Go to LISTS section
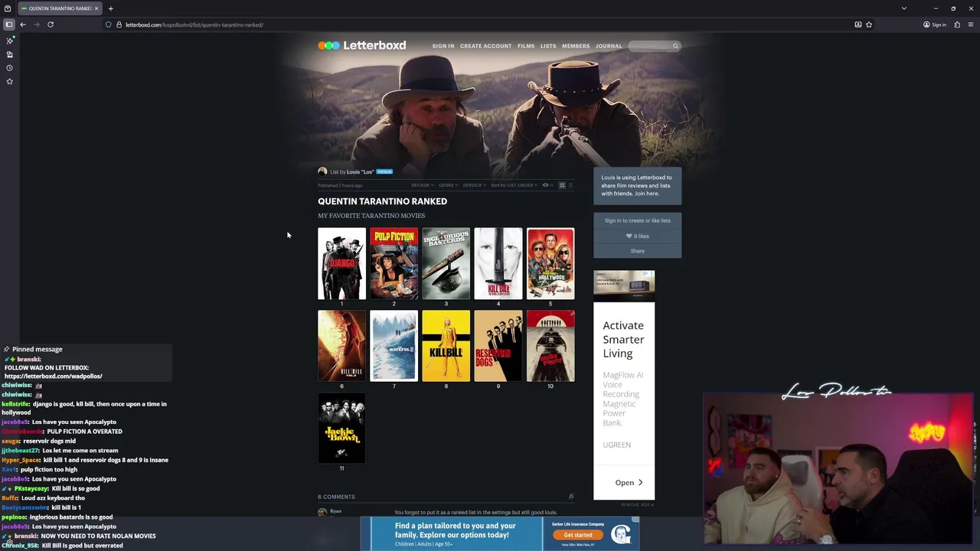The height and width of the screenshot is (551, 980). click(x=548, y=46)
